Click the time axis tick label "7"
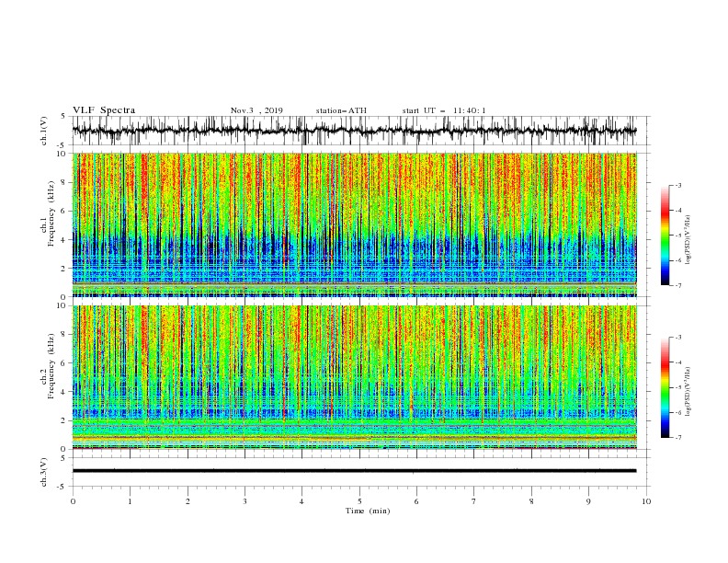The height and width of the screenshot is (563, 728). 474,501
